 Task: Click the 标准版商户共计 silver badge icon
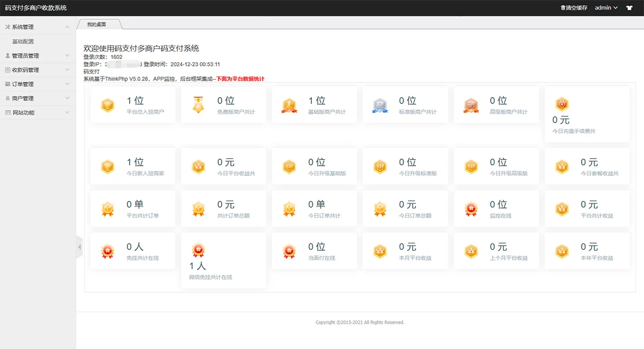coord(380,105)
